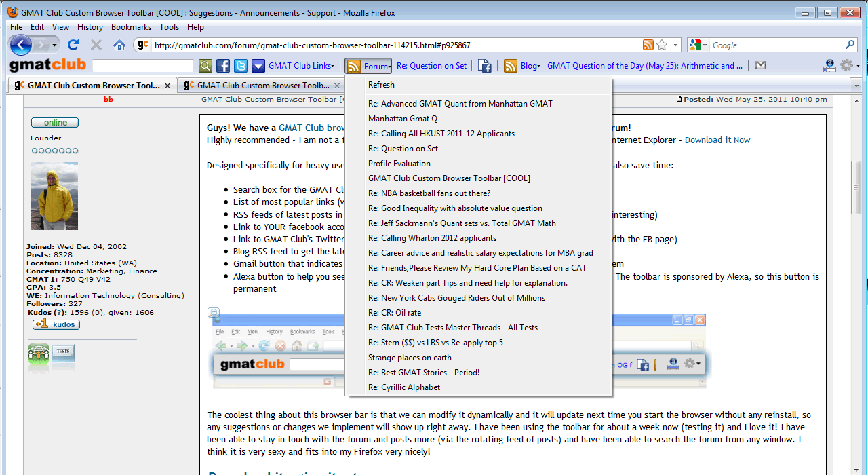Collapse the Forum RSS feed dropdown

click(368, 66)
